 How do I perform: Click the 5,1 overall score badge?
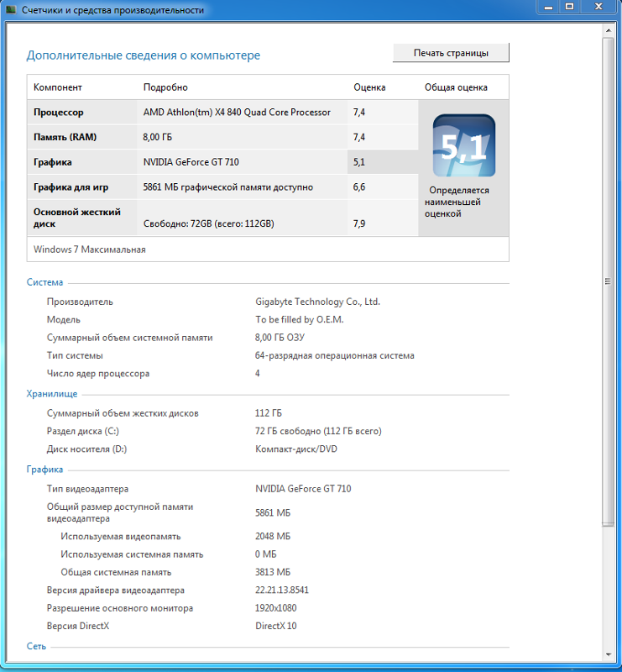pyautogui.click(x=463, y=146)
